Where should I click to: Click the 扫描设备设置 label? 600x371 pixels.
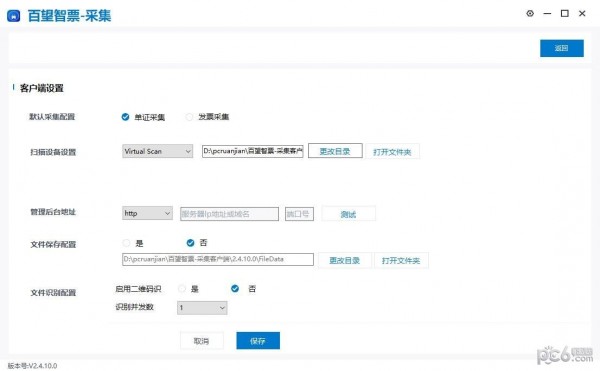53,152
